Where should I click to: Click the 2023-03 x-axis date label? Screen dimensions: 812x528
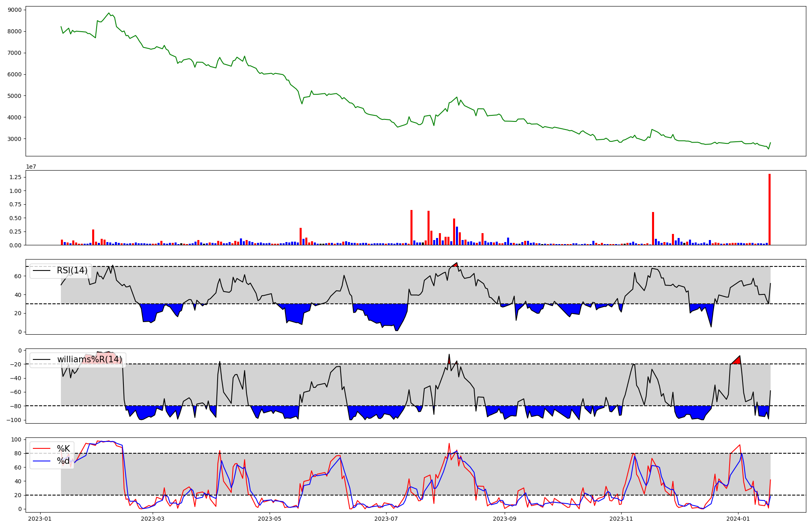[153, 519]
